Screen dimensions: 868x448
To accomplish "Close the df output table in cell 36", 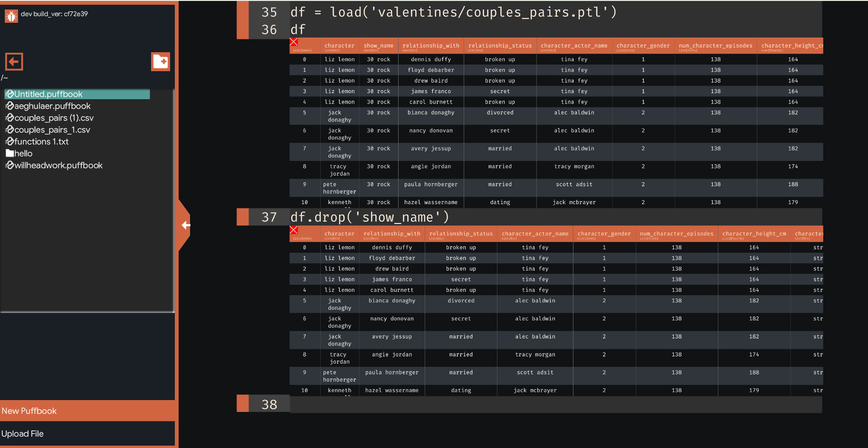I will pyautogui.click(x=294, y=42).
